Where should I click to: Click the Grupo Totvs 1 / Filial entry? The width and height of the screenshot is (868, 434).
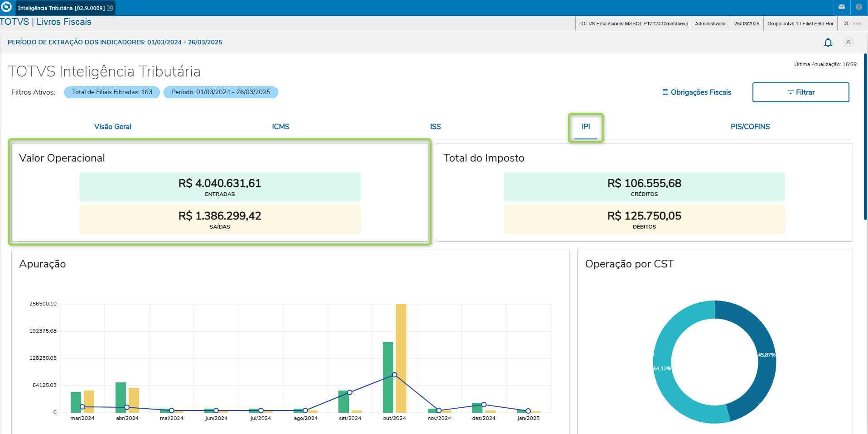coord(800,24)
